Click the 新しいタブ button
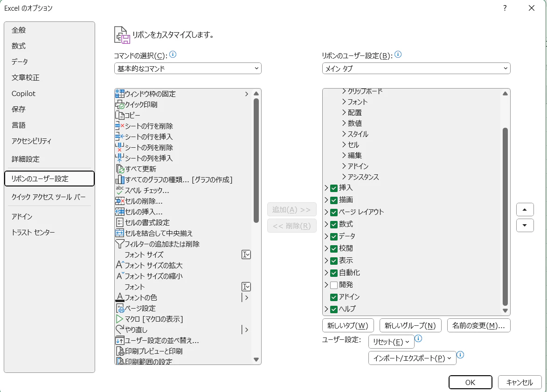 tap(348, 325)
